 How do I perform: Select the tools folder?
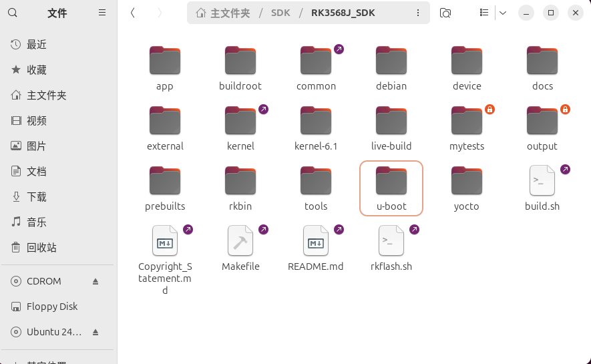316,188
